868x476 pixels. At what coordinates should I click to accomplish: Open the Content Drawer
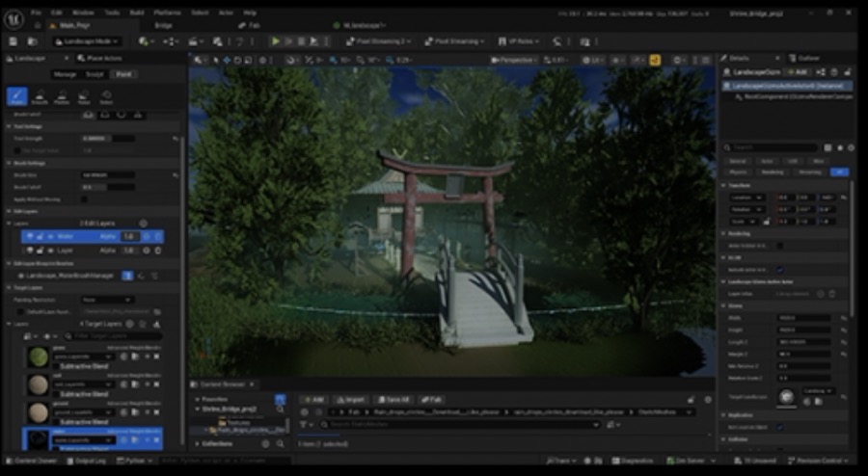32,461
